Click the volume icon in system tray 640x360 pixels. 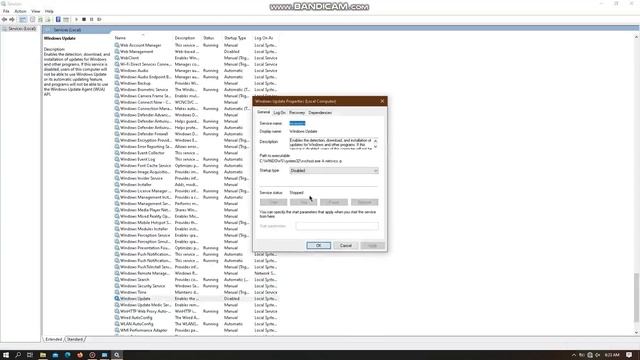coord(598,355)
